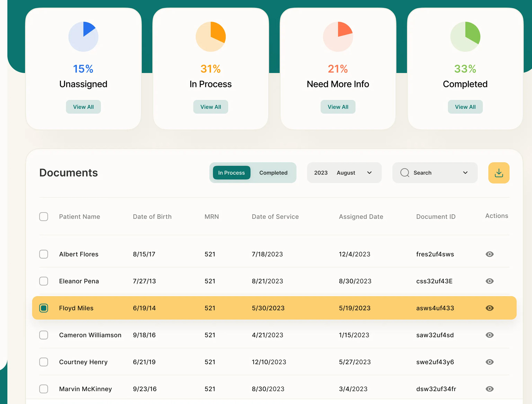Screen dimensions: 532x404
Task: Click the Completed green pie chart
Action: [465, 37]
